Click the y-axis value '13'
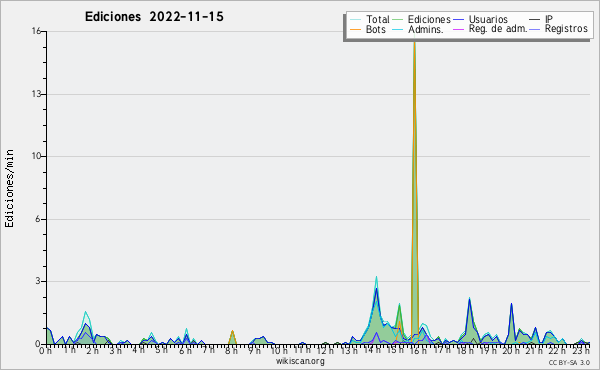 (x=36, y=94)
